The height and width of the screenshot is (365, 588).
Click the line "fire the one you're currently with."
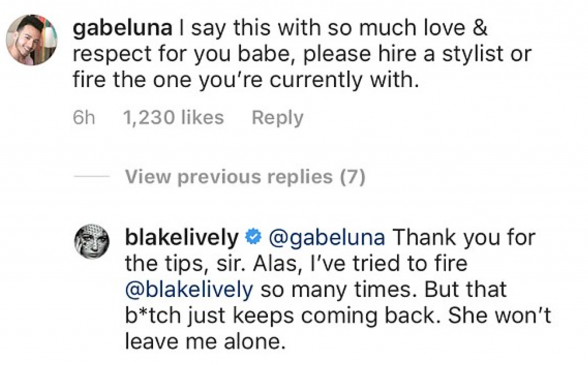pyautogui.click(x=243, y=80)
